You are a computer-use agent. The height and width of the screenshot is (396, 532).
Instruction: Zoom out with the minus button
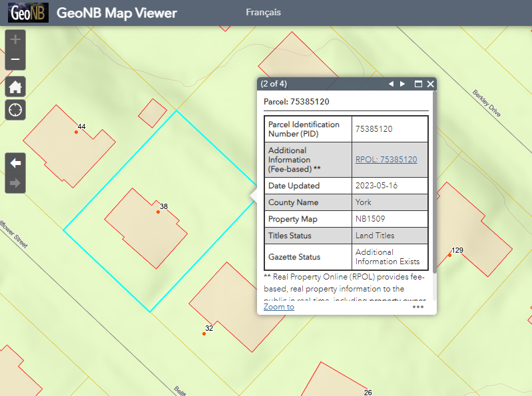coord(15,60)
